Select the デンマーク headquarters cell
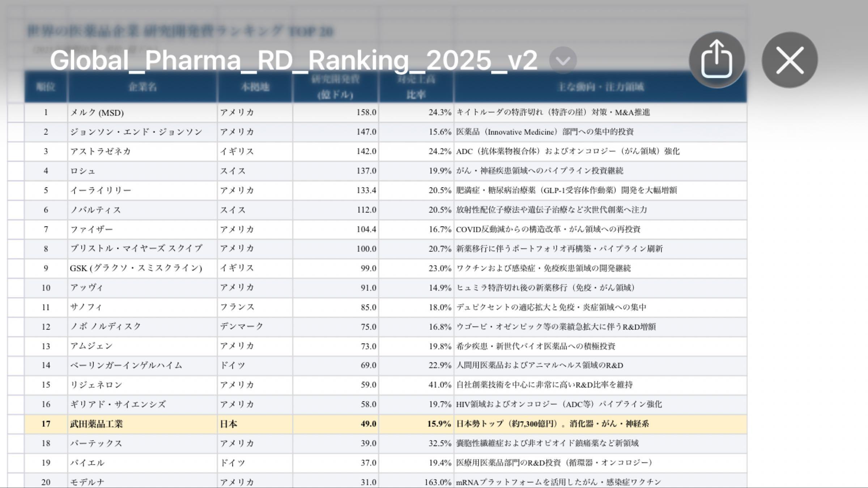This screenshot has height=488, width=868. [x=255, y=327]
